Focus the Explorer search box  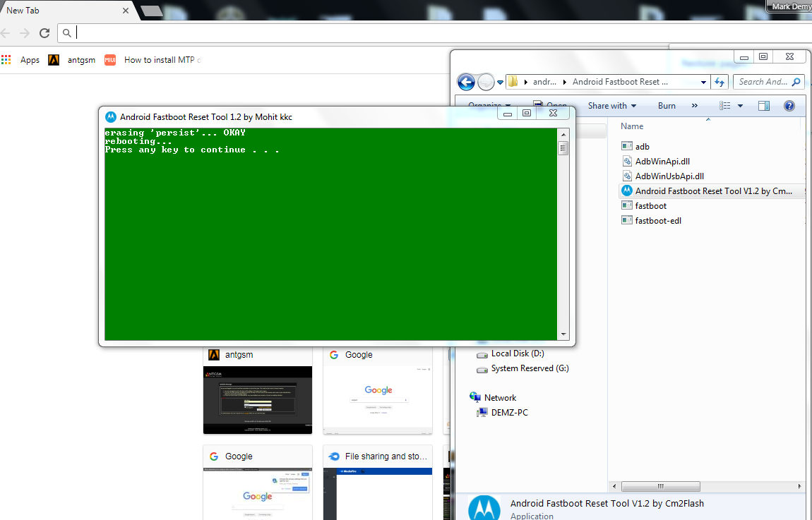(x=768, y=82)
